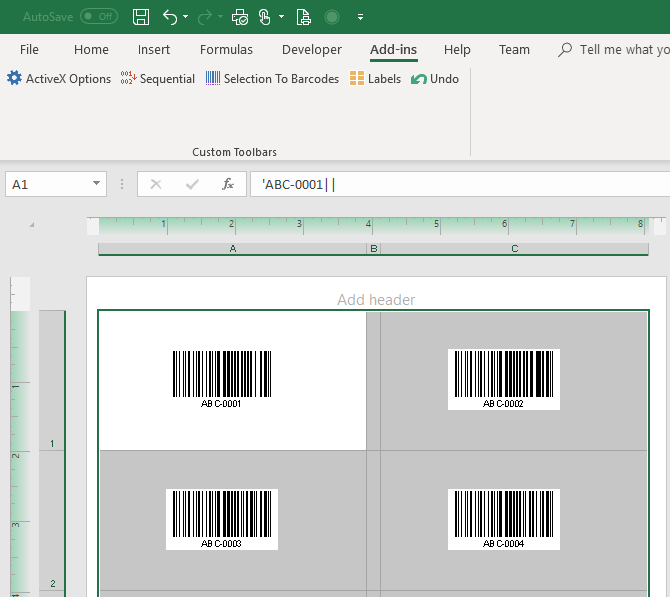Click the formula bar resize dots handle
This screenshot has height=597, width=670.
coord(122,184)
